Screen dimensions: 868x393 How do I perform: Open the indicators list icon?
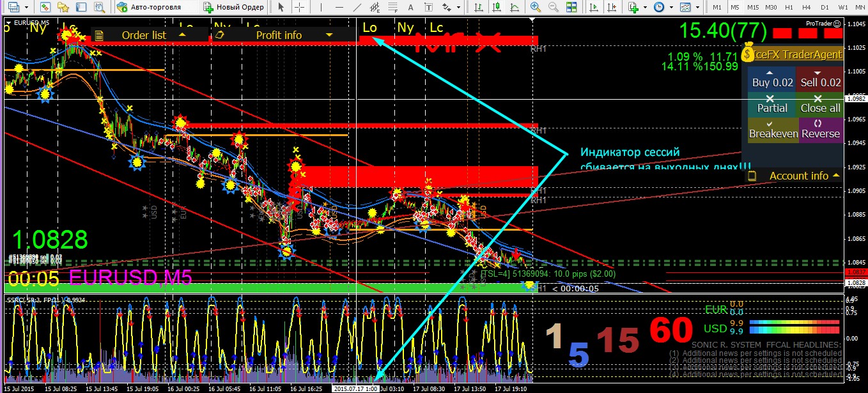click(633, 7)
